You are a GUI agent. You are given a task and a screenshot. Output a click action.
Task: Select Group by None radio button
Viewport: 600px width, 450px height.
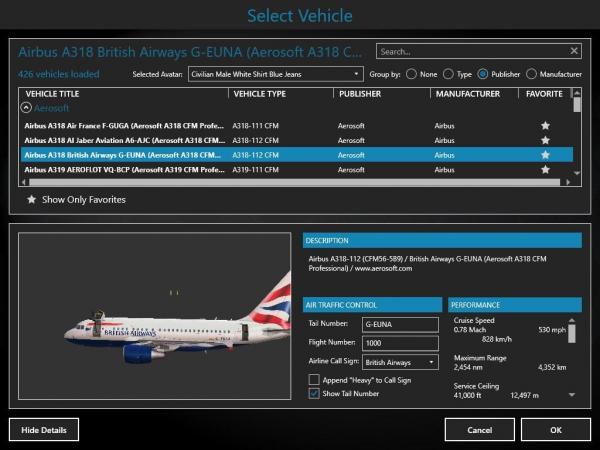(411, 74)
